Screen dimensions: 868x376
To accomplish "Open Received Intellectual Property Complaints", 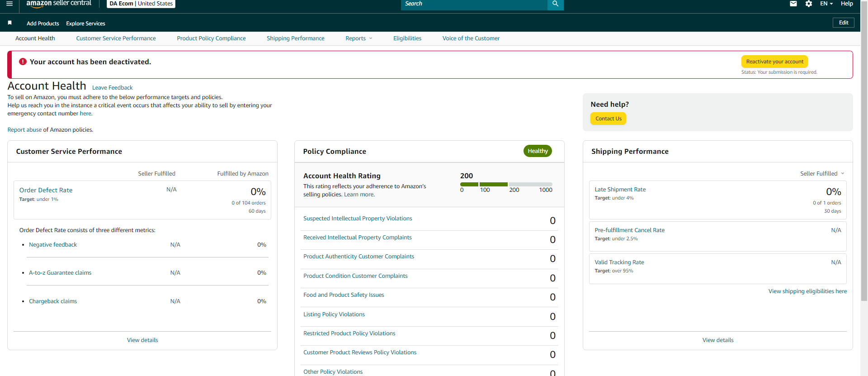I will (358, 238).
